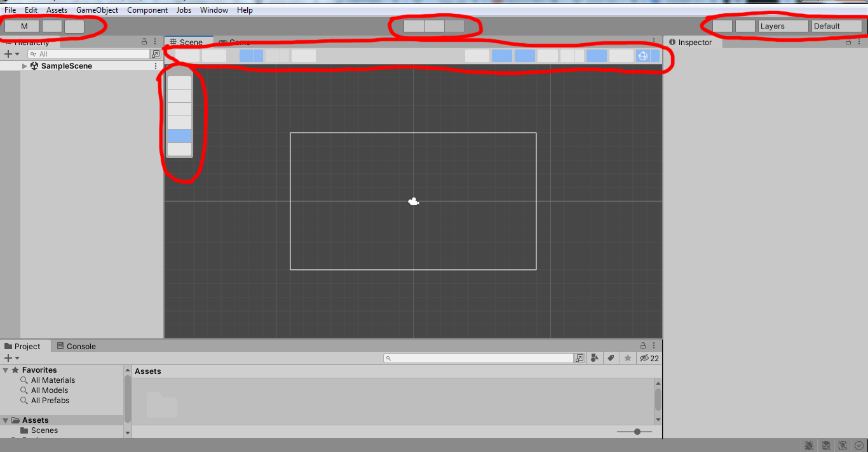Toggle the Inspector panel lock
The width and height of the screenshot is (868, 452).
848,42
